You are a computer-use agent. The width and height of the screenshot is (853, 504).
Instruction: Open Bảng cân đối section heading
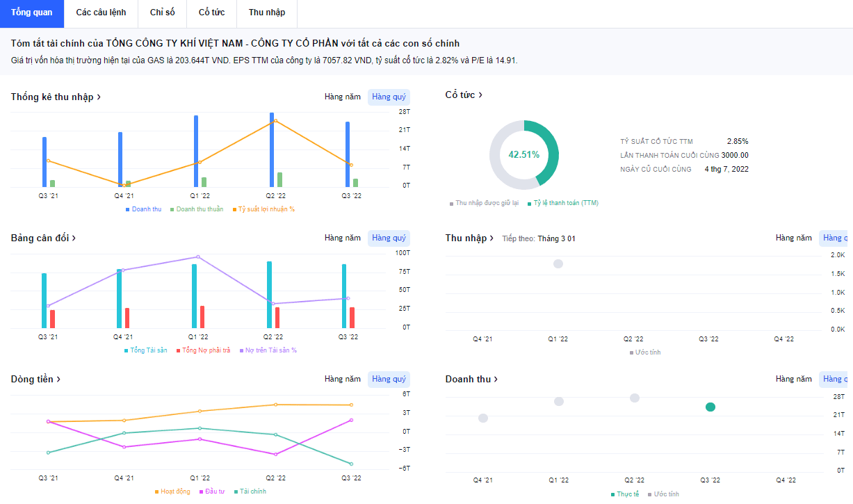[x=43, y=238]
